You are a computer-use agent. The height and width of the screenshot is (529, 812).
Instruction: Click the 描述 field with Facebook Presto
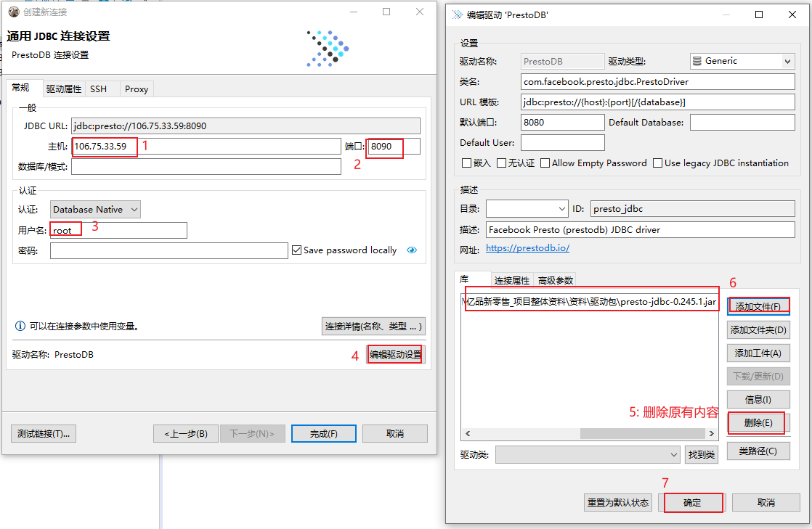640,230
